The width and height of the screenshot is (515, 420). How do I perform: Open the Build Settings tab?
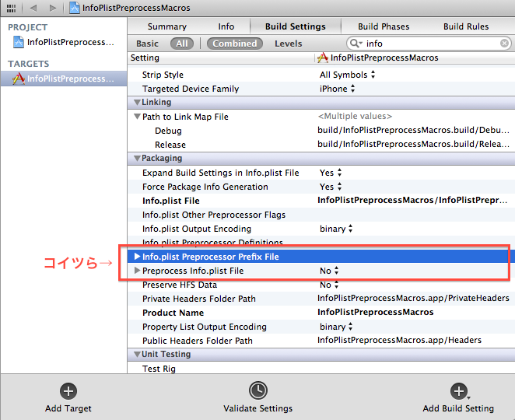296,26
